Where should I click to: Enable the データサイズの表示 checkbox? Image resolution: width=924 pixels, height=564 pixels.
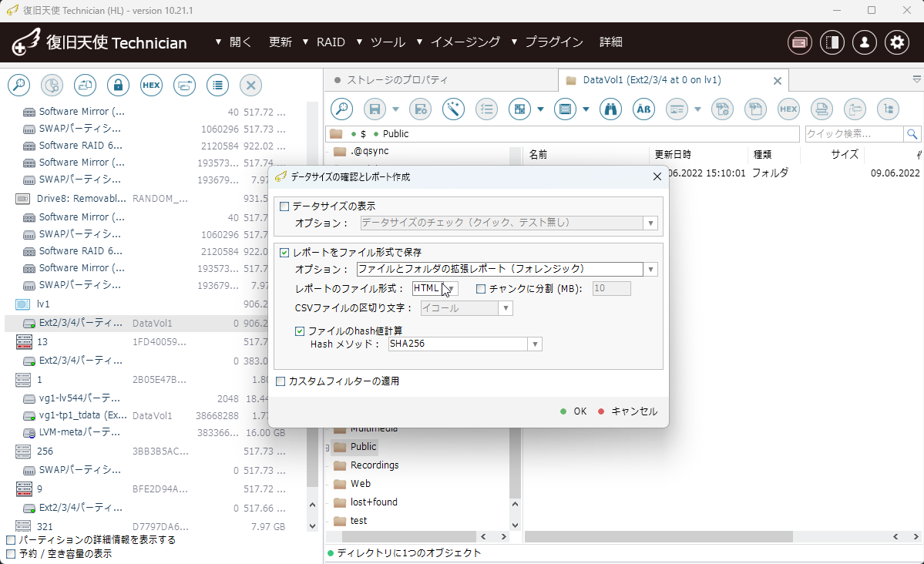pyautogui.click(x=284, y=206)
